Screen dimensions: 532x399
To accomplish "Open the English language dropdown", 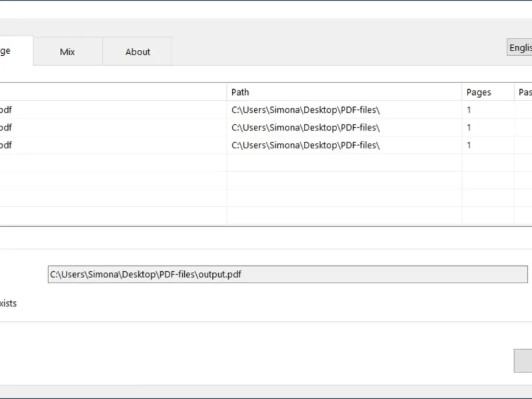I will 520,48.
